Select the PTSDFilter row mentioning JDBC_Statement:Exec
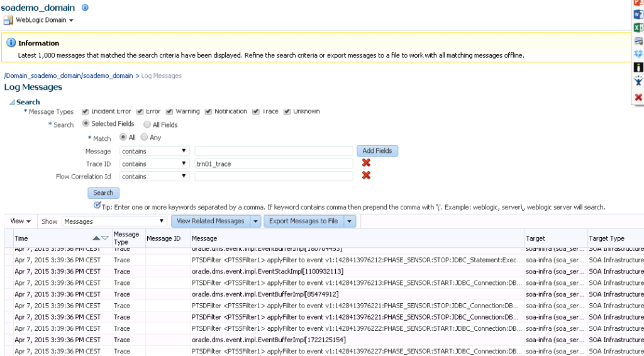Image resolution: width=644 pixels, height=356 pixels. pos(325,260)
